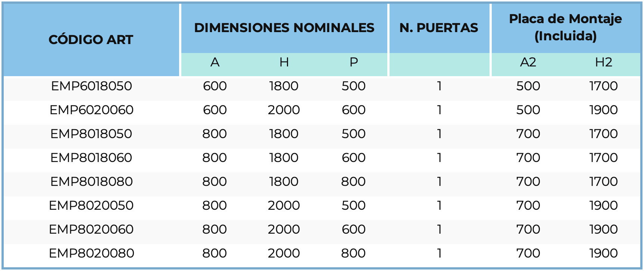The height and width of the screenshot is (271, 644).
Task: Click the H dimension sub-header
Action: tap(284, 62)
